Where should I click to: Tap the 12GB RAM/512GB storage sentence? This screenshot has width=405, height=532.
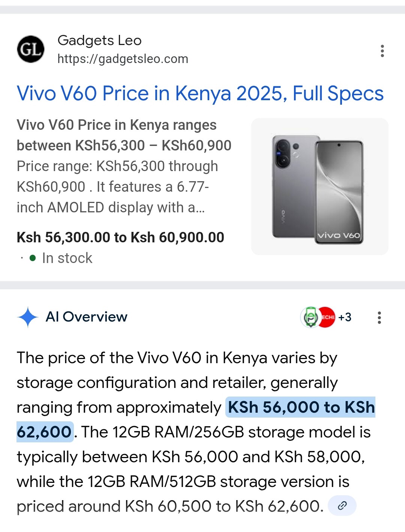tap(183, 482)
